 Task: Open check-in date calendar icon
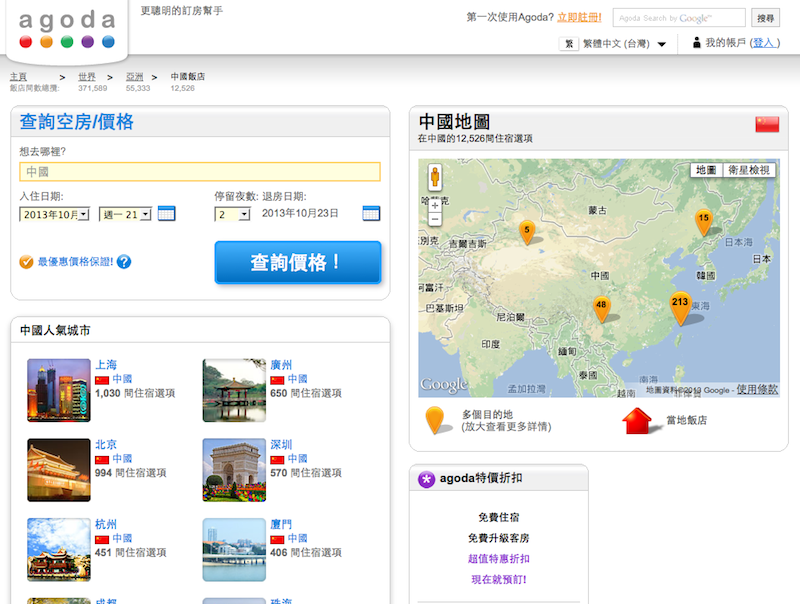pos(166,213)
